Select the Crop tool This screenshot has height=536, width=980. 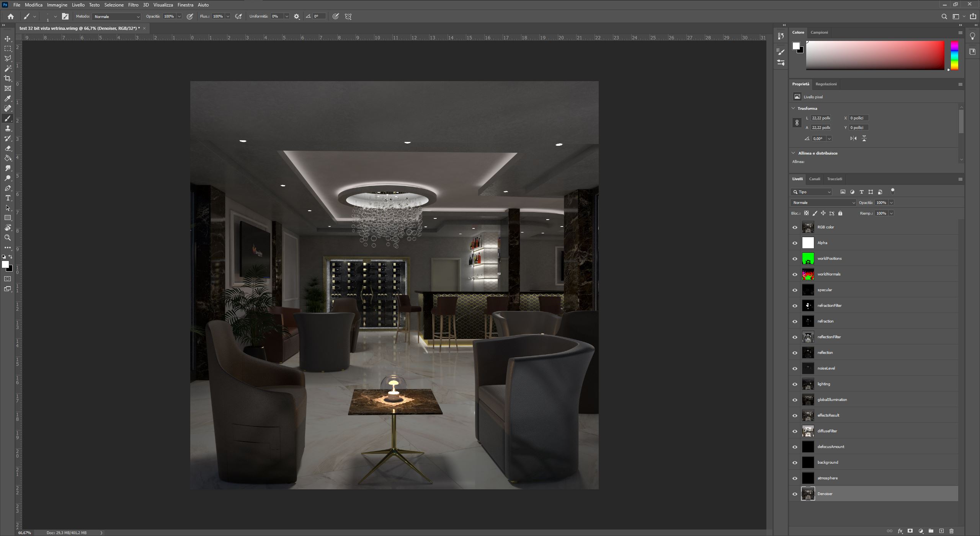(x=8, y=78)
